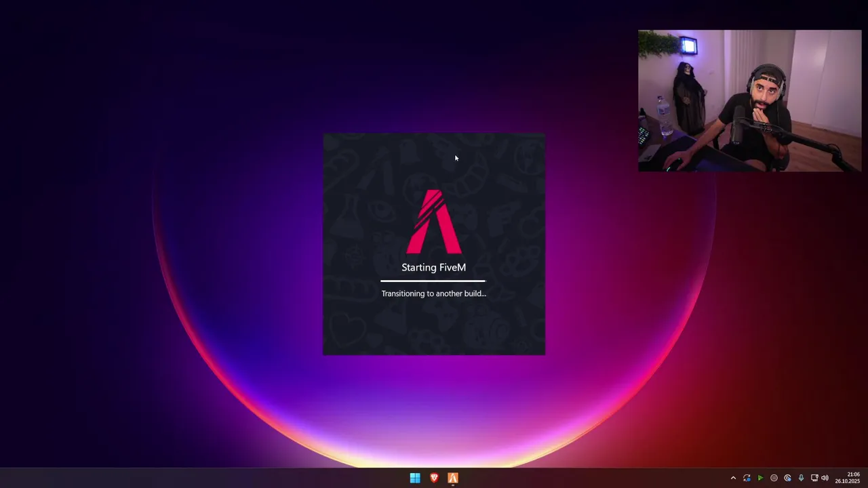The width and height of the screenshot is (868, 488).
Task: Open the volume control speaker icon
Action: pos(825,478)
